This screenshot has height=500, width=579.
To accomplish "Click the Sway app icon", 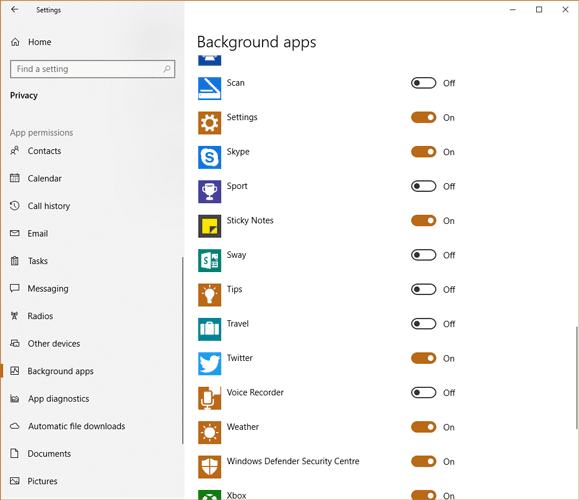I will 209,260.
